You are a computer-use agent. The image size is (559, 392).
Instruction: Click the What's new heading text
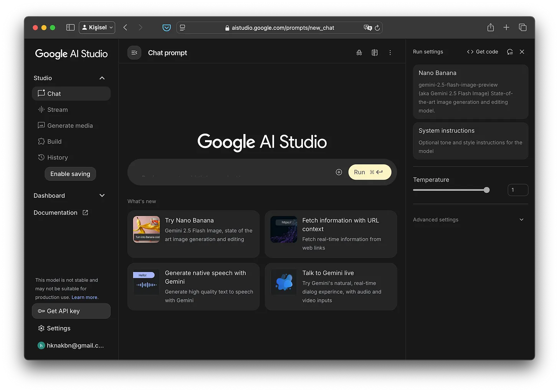pyautogui.click(x=142, y=201)
